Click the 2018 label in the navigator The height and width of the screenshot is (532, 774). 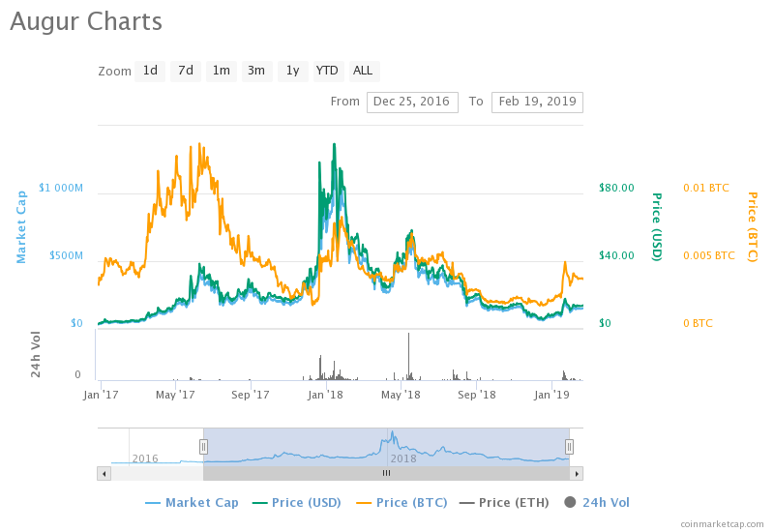pos(403,458)
